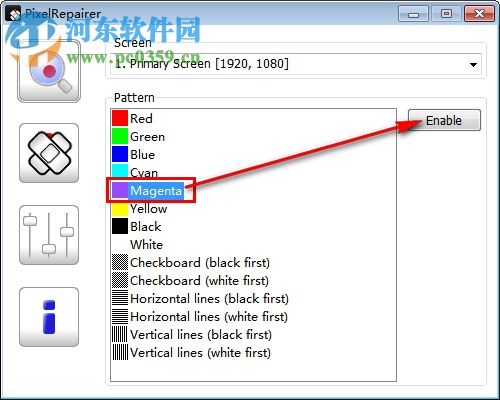Select Checkboard (white first) pattern

click(x=190, y=280)
